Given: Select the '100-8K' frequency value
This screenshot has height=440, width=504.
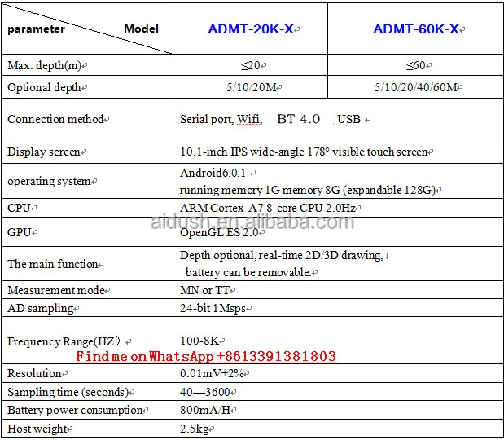Looking at the screenshot, I should [199, 341].
